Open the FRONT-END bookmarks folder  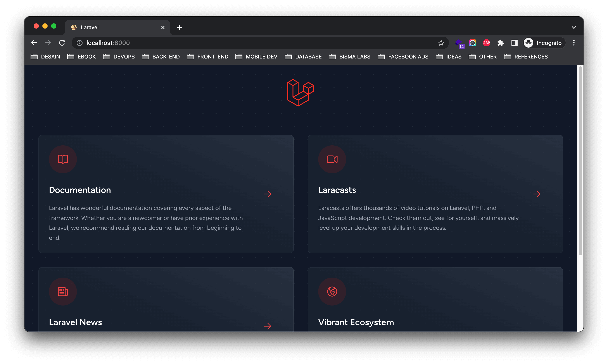point(208,57)
